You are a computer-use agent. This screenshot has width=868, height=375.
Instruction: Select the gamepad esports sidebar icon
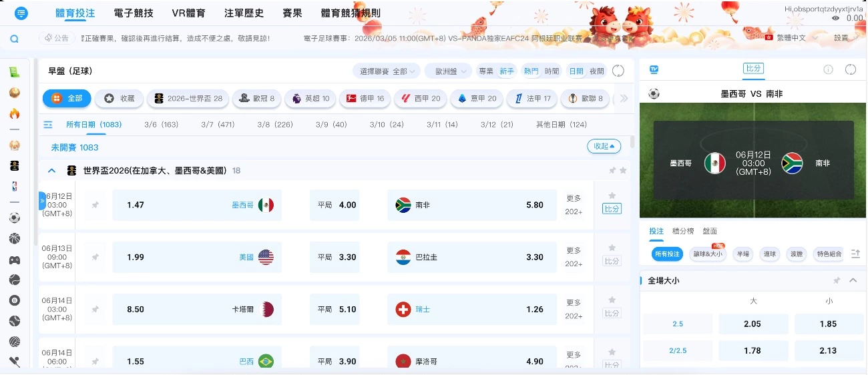[x=14, y=260]
